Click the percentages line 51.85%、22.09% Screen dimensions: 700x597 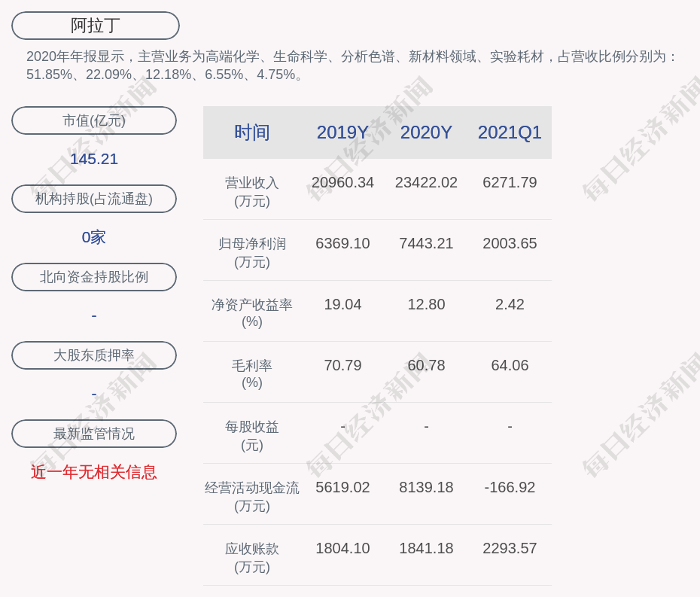165,74
